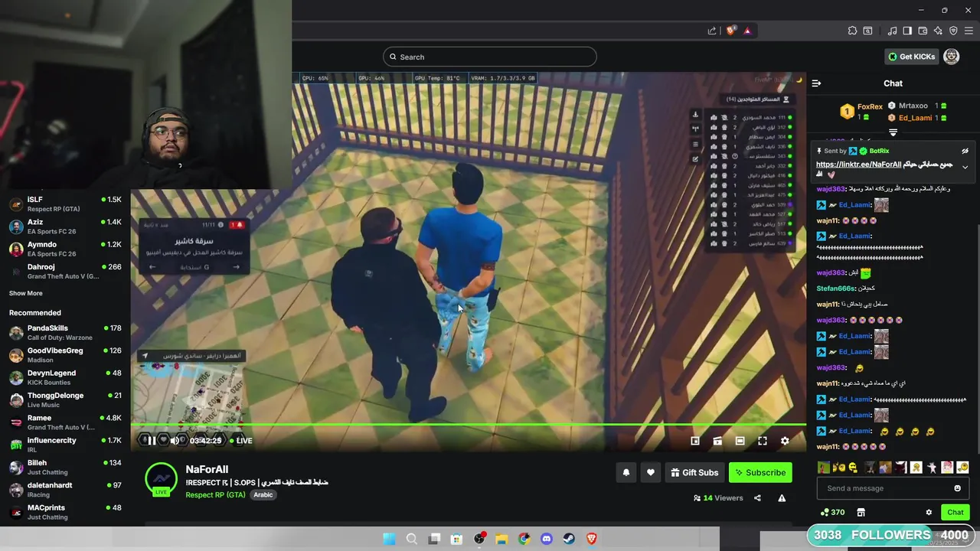Image resolution: width=980 pixels, height=551 pixels.
Task: Open Discord from Windows taskbar
Action: tap(546, 539)
